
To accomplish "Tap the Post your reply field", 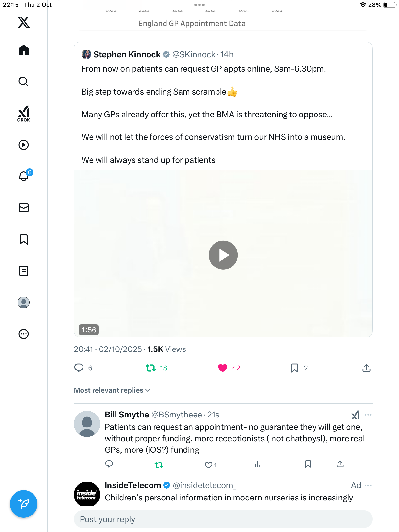I will coord(223,519).
